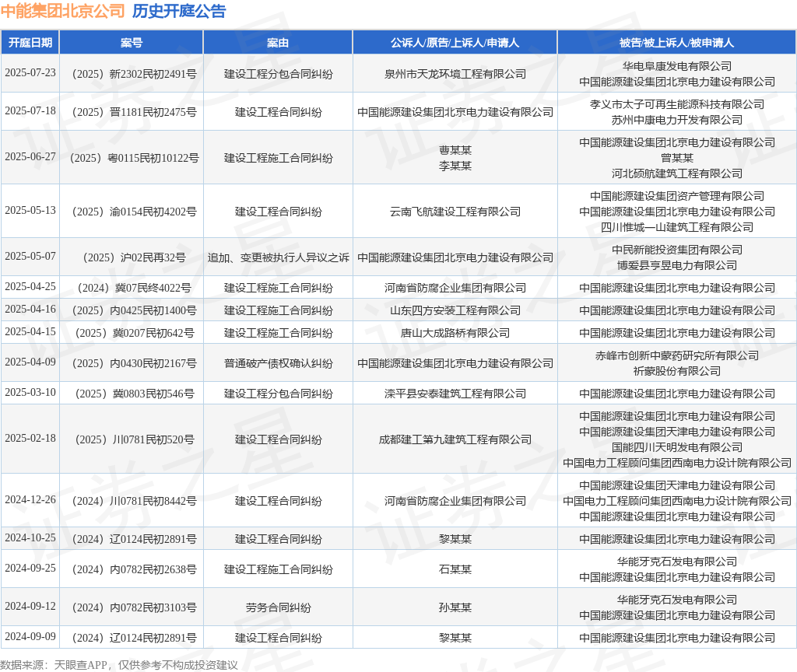The height and width of the screenshot is (672, 797).
Task: Select case number (2025)内0430民初2167号
Action: (134, 363)
